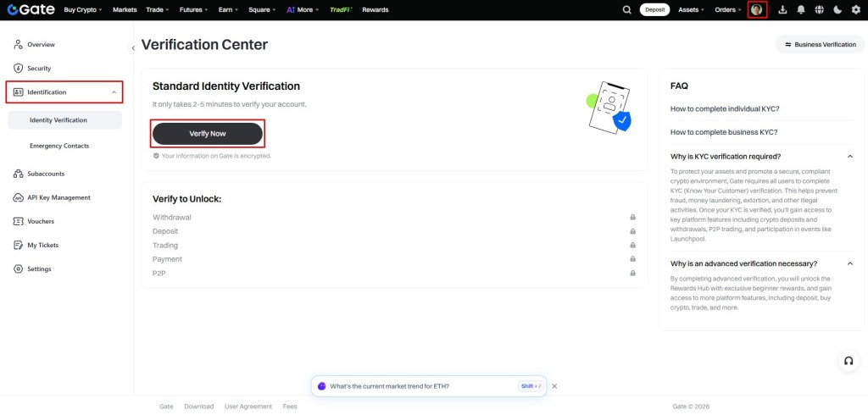
Task: Click the P2P row lock icon
Action: click(632, 273)
